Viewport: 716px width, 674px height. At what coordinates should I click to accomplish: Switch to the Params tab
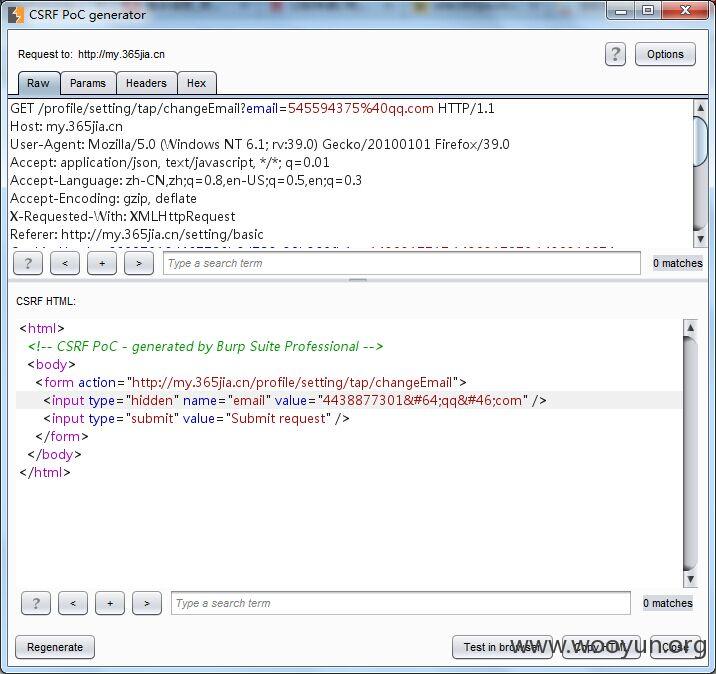coord(88,83)
